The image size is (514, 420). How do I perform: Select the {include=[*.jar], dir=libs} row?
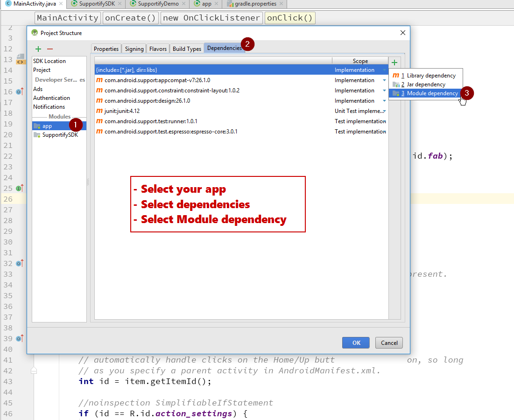[241, 70]
